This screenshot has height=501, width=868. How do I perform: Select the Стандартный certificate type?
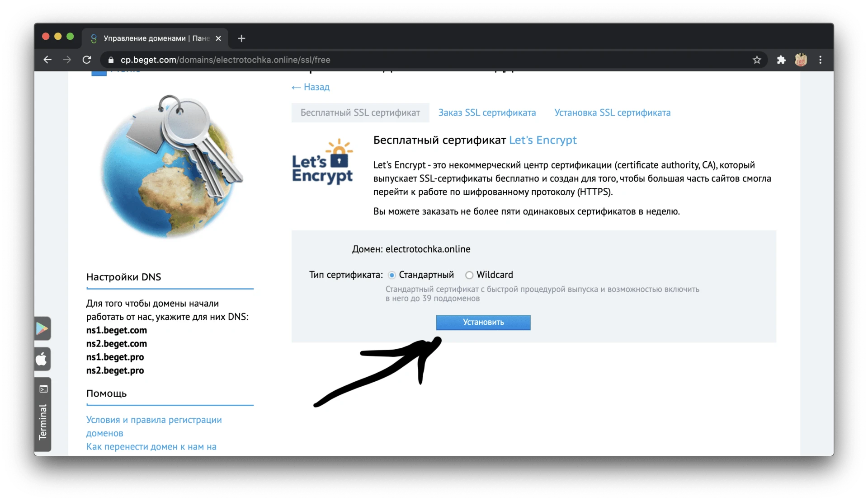392,275
